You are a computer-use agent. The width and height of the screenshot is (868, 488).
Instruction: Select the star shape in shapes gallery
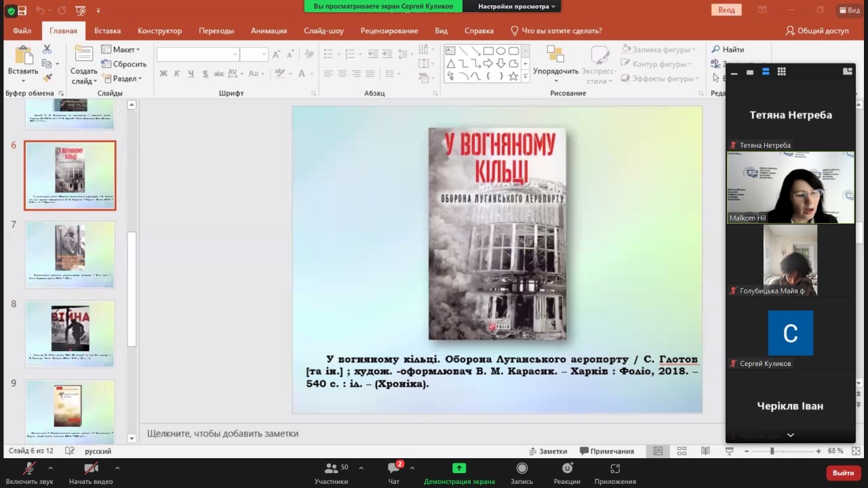(x=514, y=77)
